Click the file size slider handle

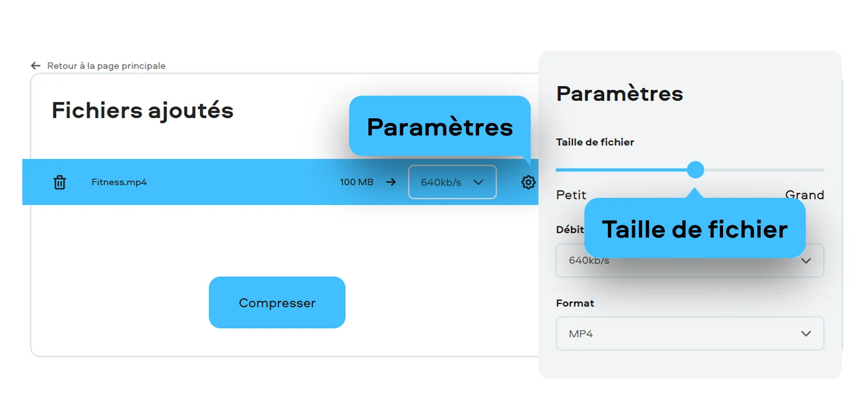tap(696, 170)
